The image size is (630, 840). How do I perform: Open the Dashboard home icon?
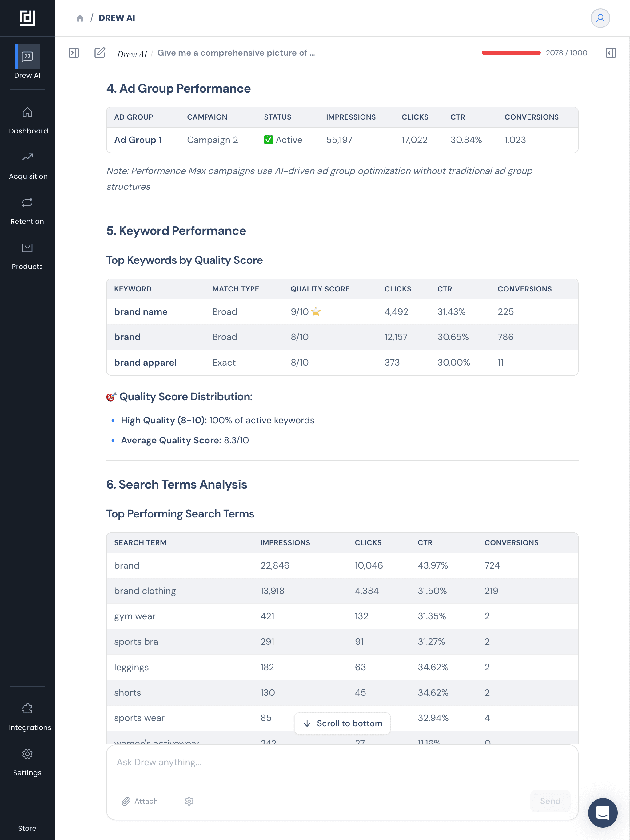click(x=27, y=113)
